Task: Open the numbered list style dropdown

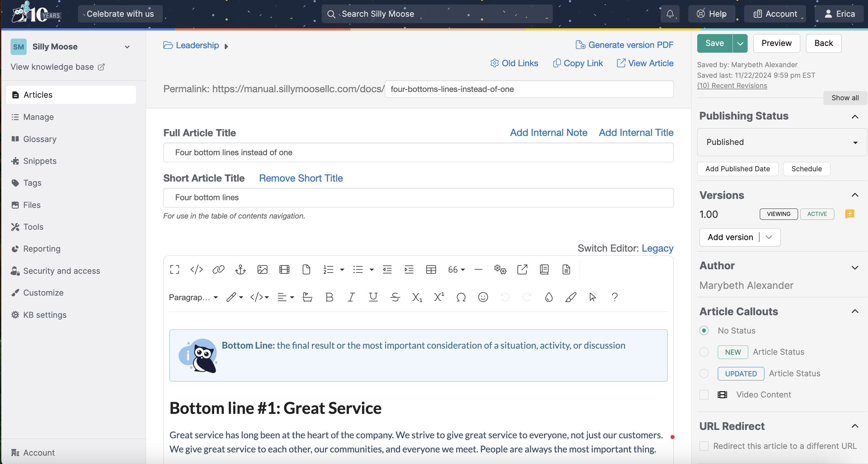Action: click(x=342, y=269)
